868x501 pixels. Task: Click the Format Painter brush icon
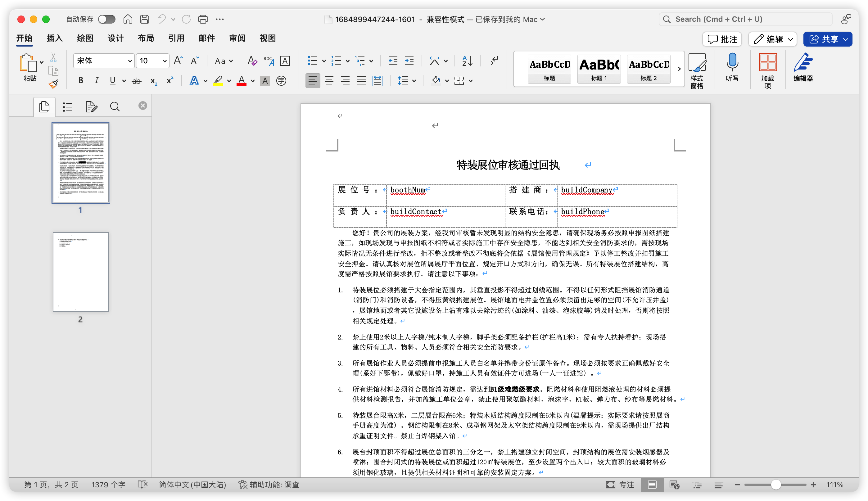[53, 84]
